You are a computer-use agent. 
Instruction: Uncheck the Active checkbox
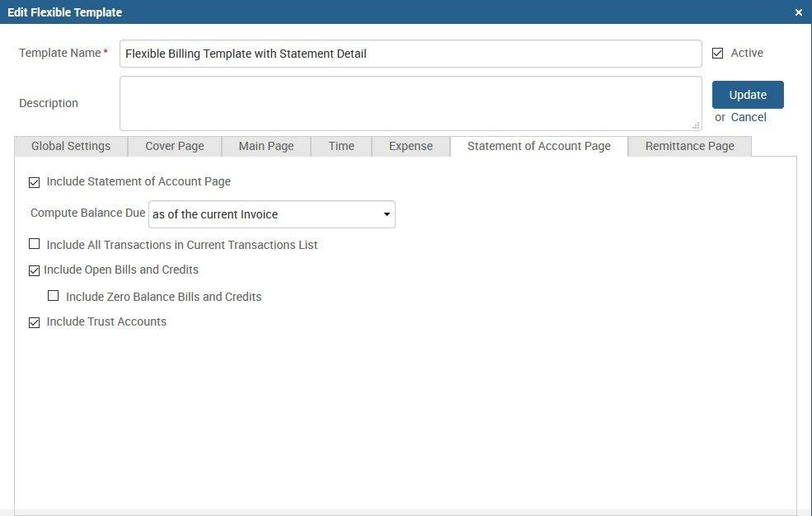[718, 52]
